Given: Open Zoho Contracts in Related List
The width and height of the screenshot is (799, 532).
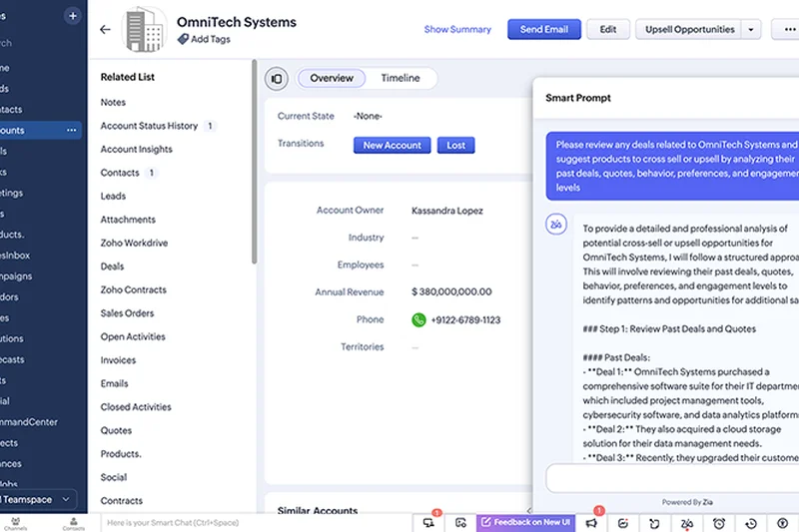Looking at the screenshot, I should [134, 289].
